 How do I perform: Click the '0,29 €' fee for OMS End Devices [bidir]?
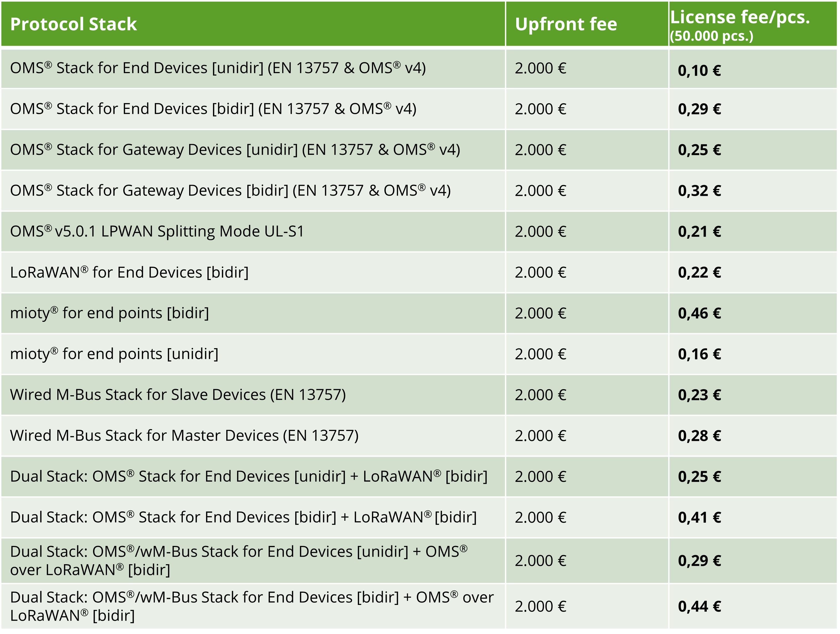click(x=700, y=109)
